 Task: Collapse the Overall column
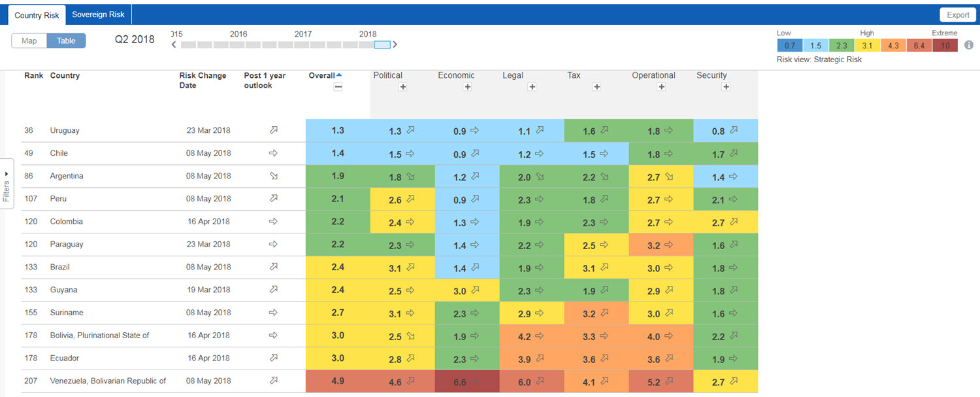(338, 87)
